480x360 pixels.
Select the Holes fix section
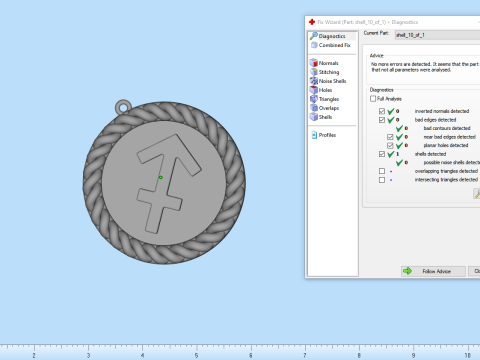tap(321, 90)
